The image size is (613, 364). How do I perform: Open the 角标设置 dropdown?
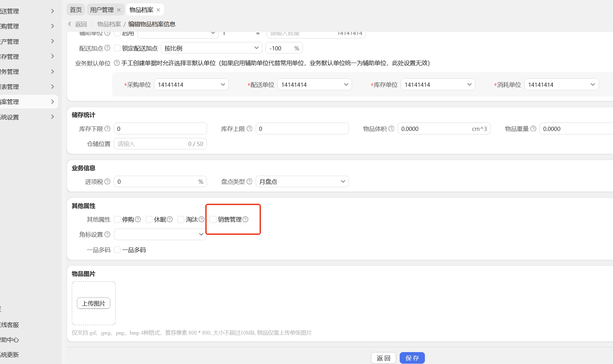160,234
